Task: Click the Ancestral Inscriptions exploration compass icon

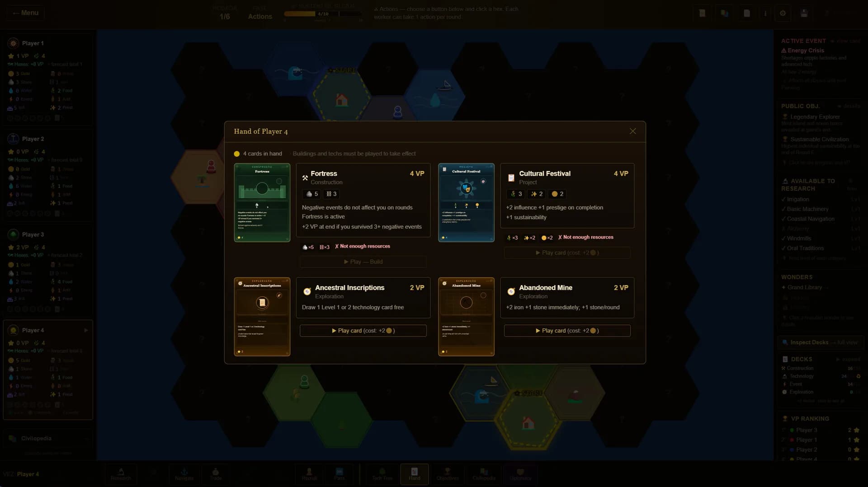Action: pos(307,292)
